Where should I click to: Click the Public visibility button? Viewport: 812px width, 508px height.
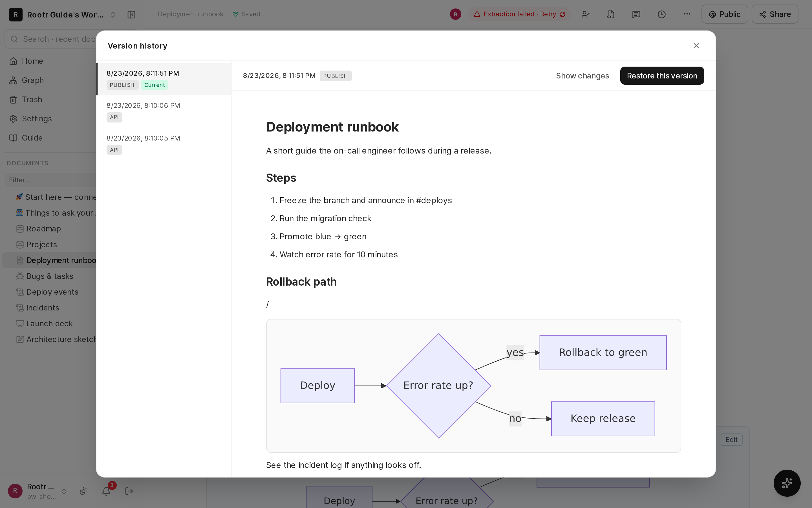coord(724,14)
